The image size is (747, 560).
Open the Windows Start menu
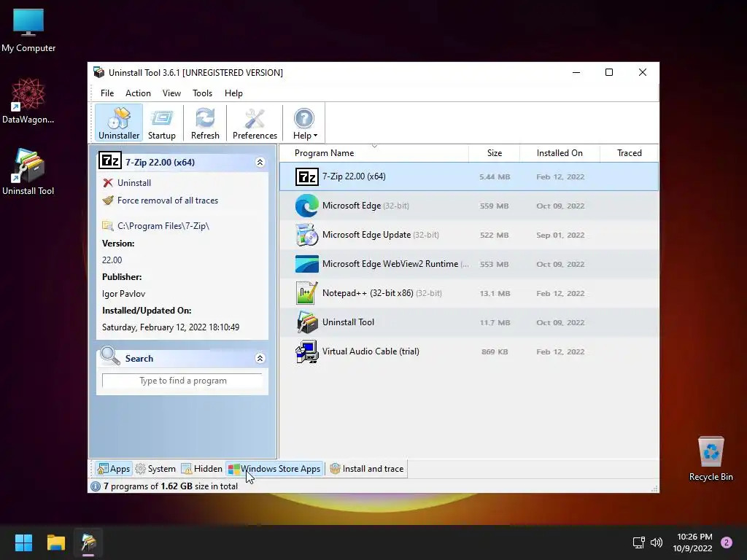[x=23, y=542]
